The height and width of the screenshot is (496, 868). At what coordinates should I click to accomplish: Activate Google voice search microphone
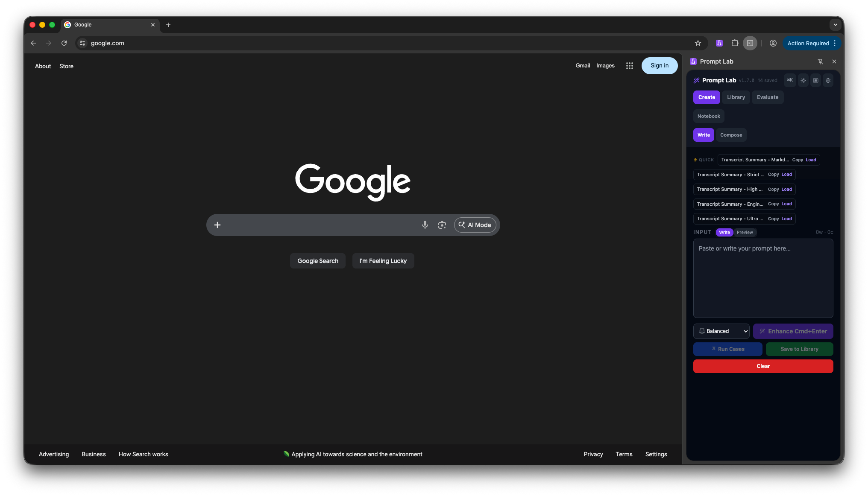425,225
